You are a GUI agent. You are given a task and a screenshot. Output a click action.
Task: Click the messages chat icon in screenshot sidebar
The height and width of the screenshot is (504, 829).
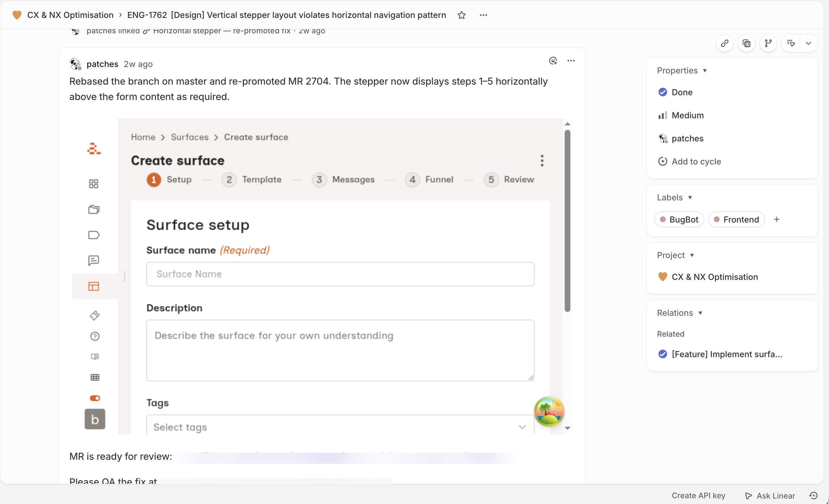tap(94, 260)
